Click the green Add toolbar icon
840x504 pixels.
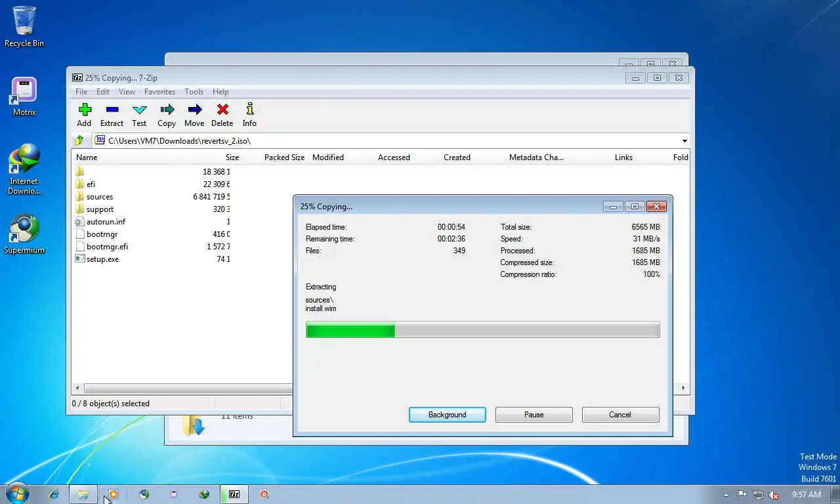pyautogui.click(x=84, y=110)
